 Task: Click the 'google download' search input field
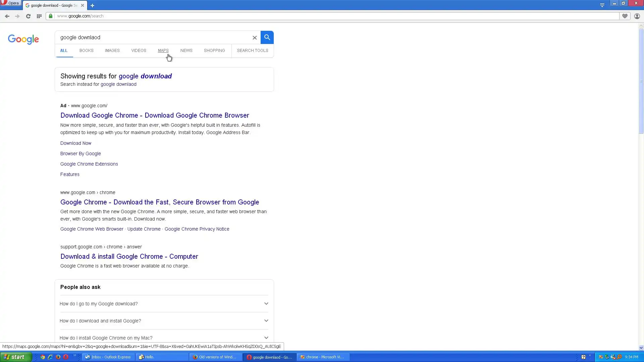click(153, 38)
